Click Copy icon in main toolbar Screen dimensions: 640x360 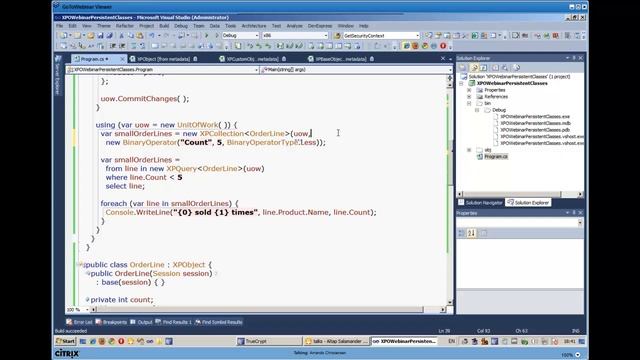point(131,36)
